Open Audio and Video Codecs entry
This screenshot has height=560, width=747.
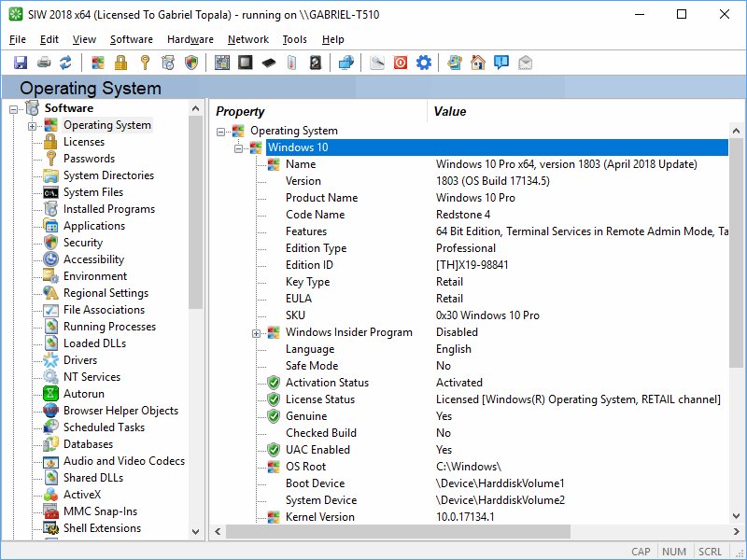[x=124, y=461]
